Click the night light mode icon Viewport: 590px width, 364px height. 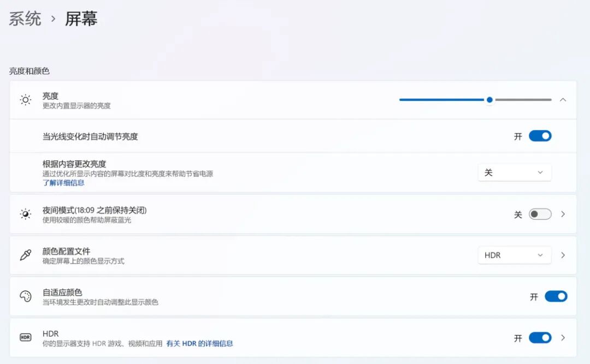[x=26, y=214]
